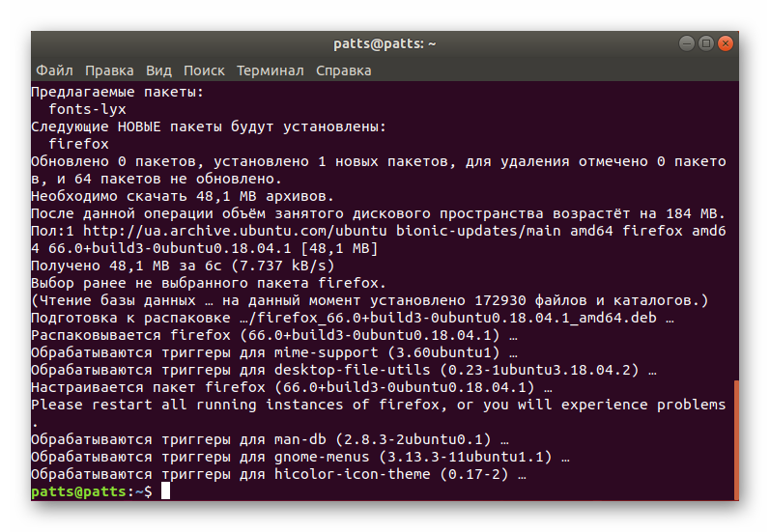Screen dimensions: 770x532
Task: Open the Терминал menu
Action: coord(270,70)
